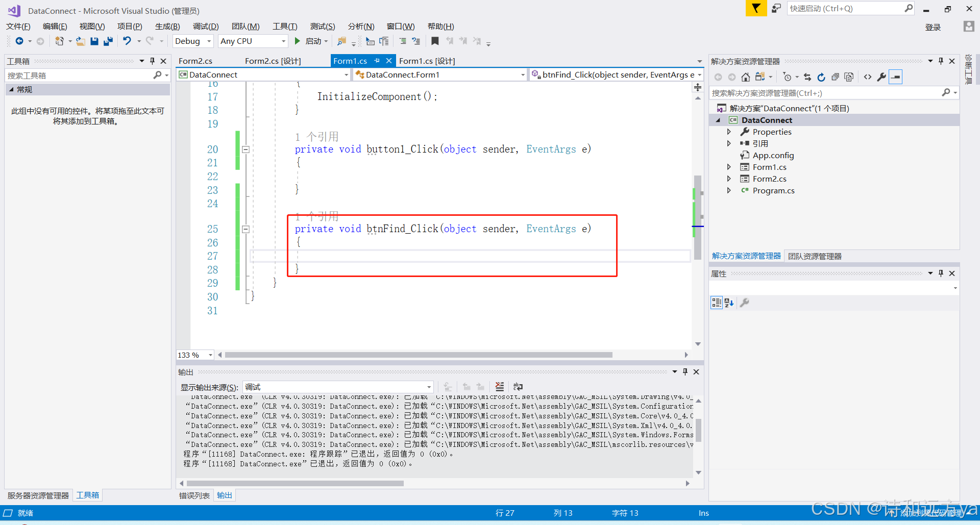Image resolution: width=980 pixels, height=525 pixels.
Task: Click the Navigate Backward arrow in the main toolbar
Action: (x=19, y=41)
